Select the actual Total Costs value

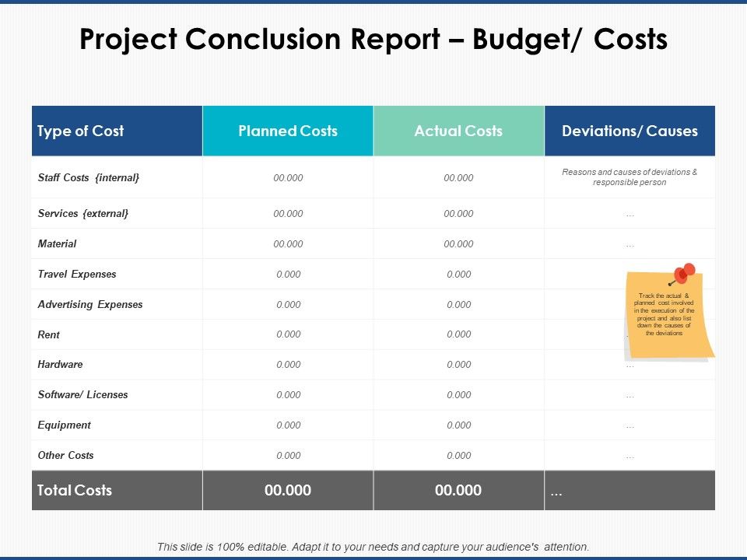[458, 490]
